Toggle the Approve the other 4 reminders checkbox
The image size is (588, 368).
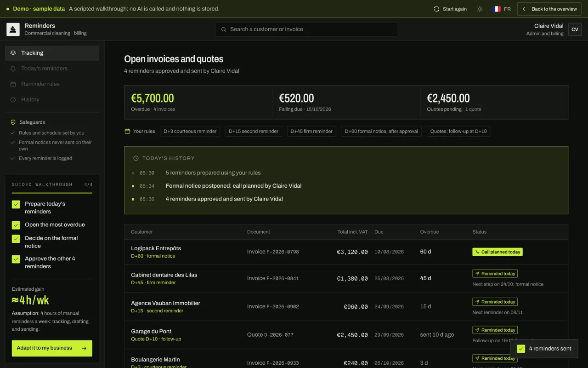click(x=16, y=259)
